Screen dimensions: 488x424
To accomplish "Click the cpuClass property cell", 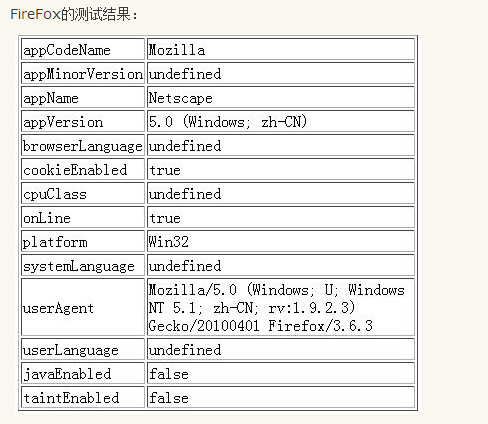I will (83, 194).
